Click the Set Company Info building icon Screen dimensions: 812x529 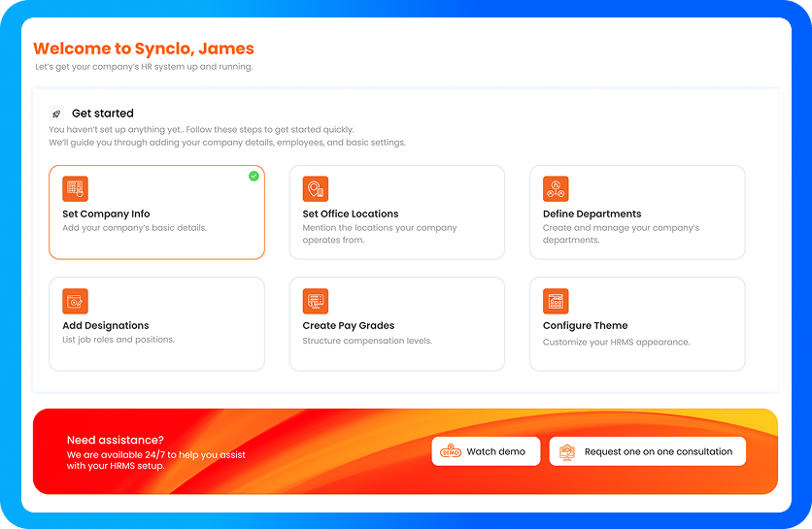point(75,188)
